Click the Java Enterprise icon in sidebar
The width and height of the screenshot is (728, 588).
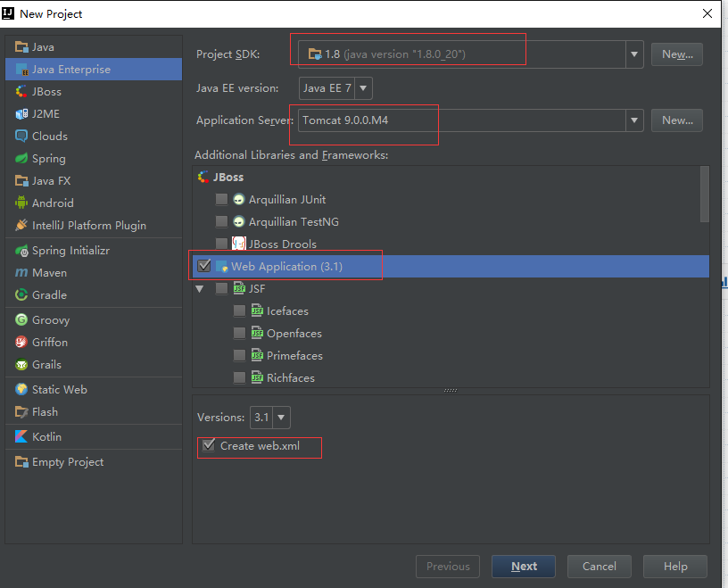(21, 70)
